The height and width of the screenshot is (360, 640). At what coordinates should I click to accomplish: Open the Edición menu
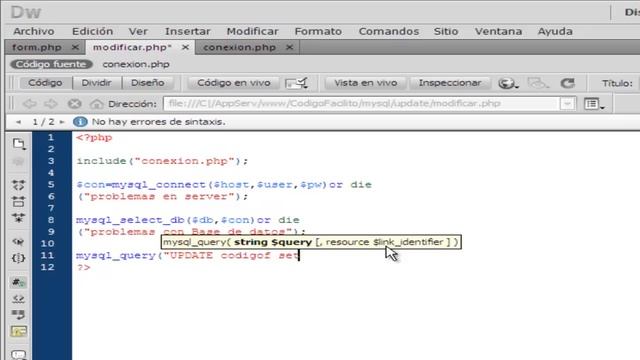(93, 31)
